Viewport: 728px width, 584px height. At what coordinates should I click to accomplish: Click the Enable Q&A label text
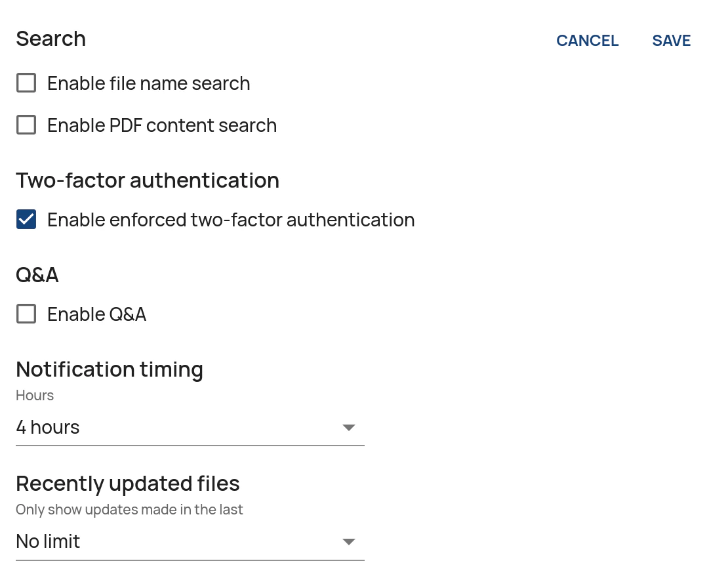tap(96, 314)
